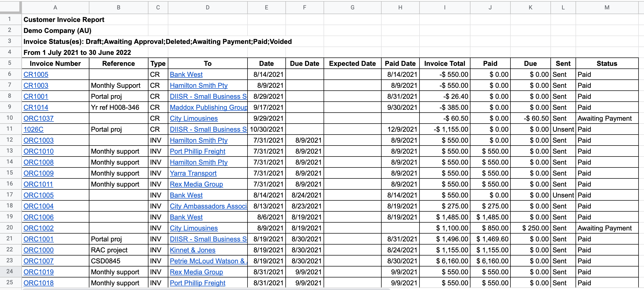Follow Yarra Transport customer link
The height and width of the screenshot is (290, 644).
193,173
